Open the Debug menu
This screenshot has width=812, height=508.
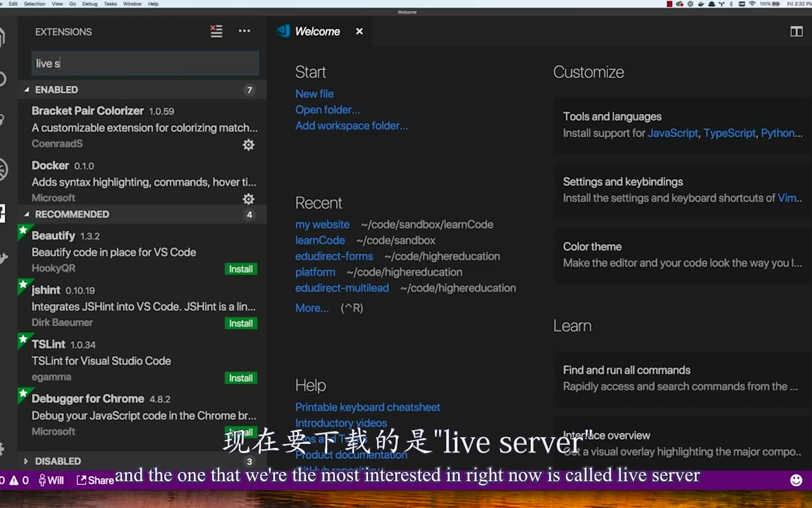coord(90,4)
